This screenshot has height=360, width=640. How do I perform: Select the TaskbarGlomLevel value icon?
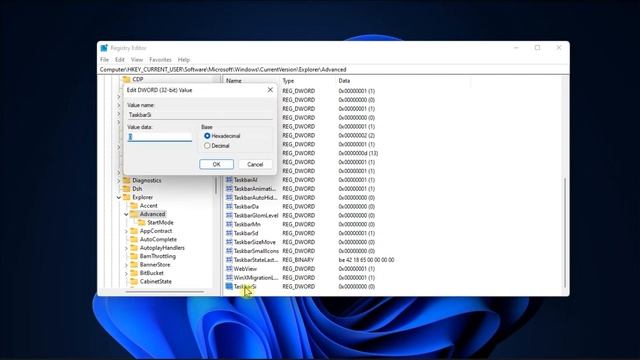(x=229, y=216)
